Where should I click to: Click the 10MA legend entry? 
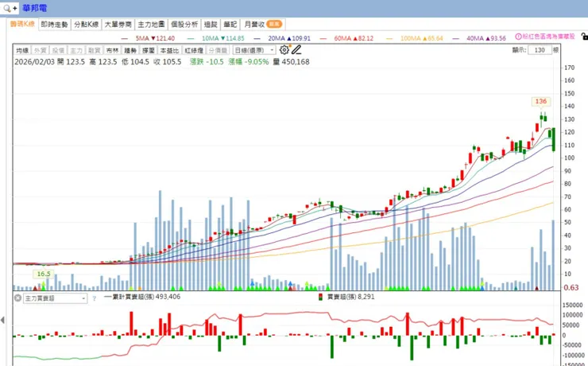click(216, 38)
